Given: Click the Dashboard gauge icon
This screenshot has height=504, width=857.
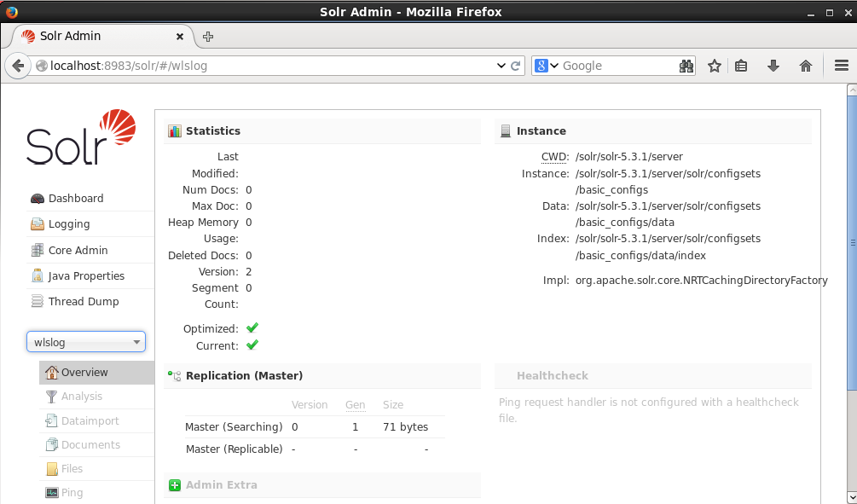Looking at the screenshot, I should [38, 199].
